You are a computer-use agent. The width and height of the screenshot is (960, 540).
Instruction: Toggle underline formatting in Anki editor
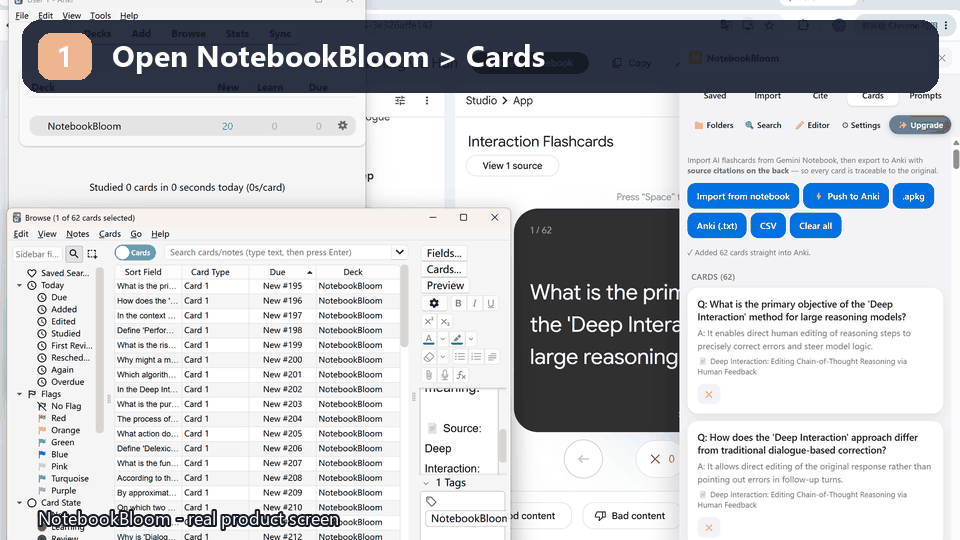tap(490, 303)
